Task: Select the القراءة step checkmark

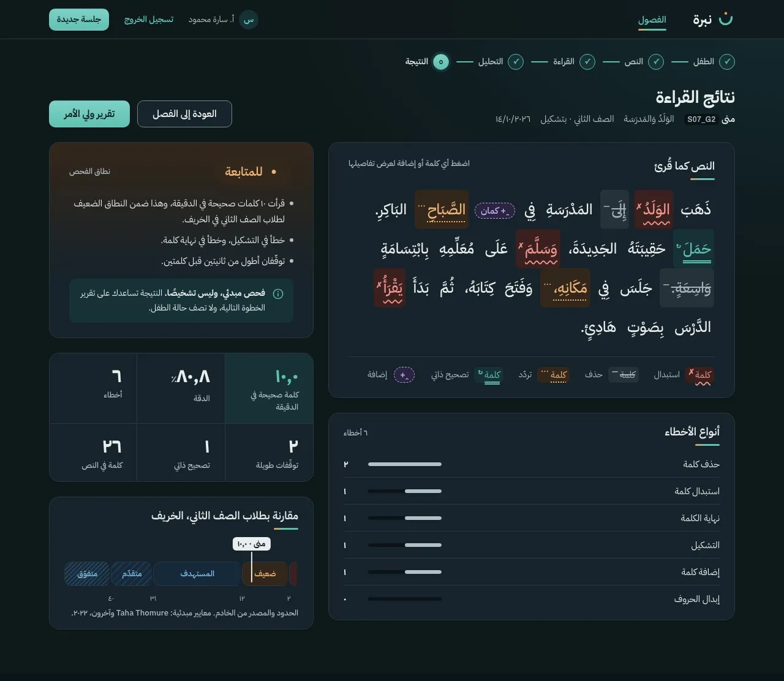Action: (x=587, y=62)
